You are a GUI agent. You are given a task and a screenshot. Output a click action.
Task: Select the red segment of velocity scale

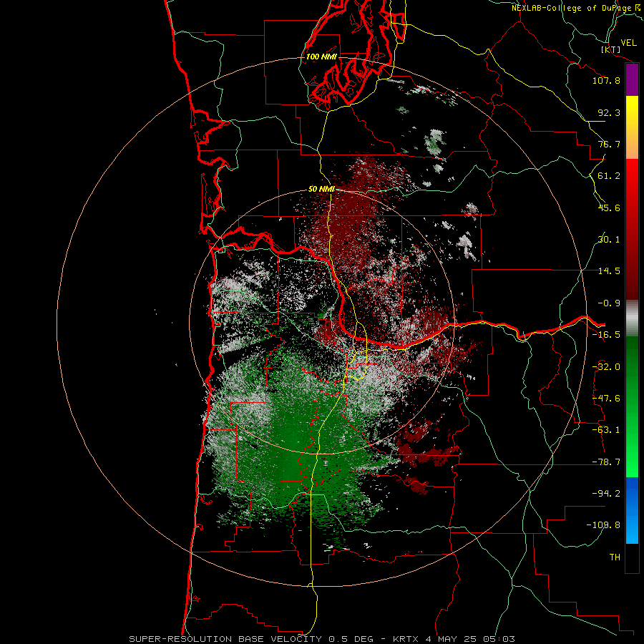(632, 229)
